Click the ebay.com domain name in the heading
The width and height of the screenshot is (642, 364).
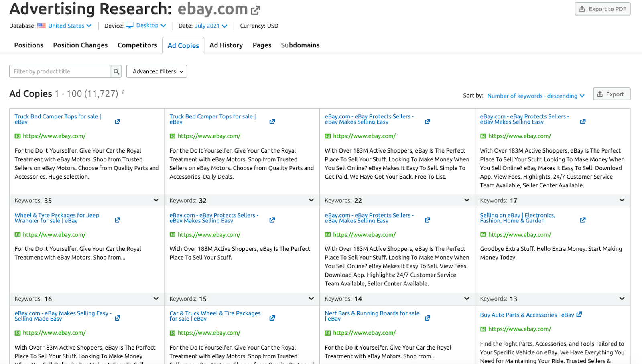click(213, 9)
